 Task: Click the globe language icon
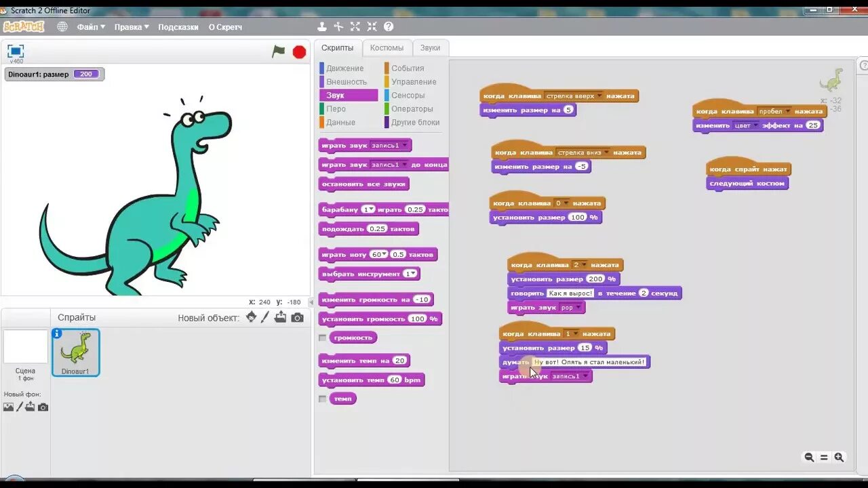(62, 26)
